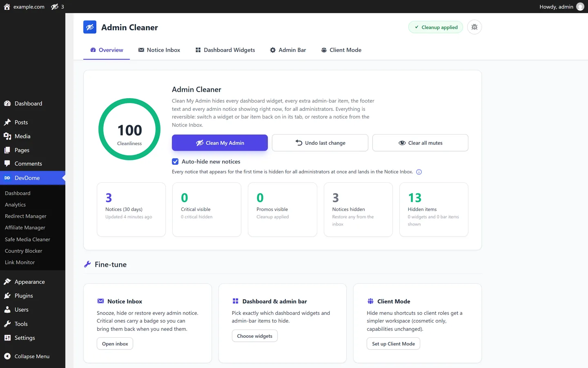Click the Appearance brush icon in sidebar
The image size is (588, 368).
tap(7, 282)
